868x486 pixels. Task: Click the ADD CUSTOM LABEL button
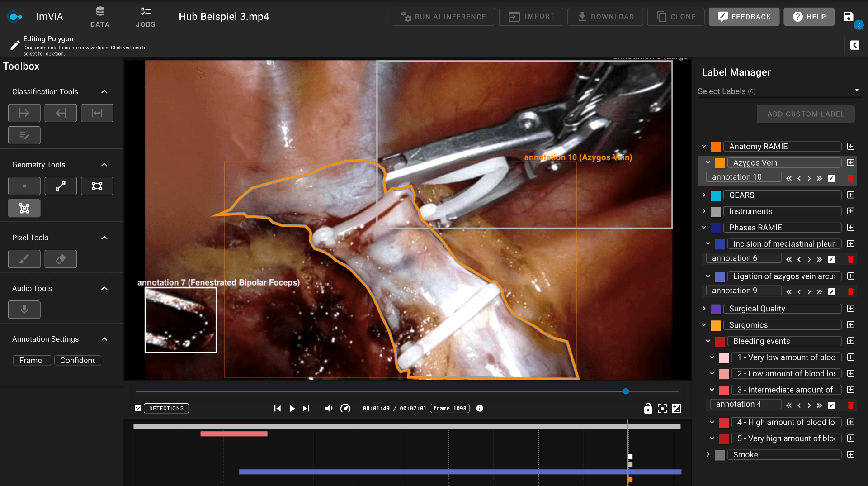coord(806,114)
